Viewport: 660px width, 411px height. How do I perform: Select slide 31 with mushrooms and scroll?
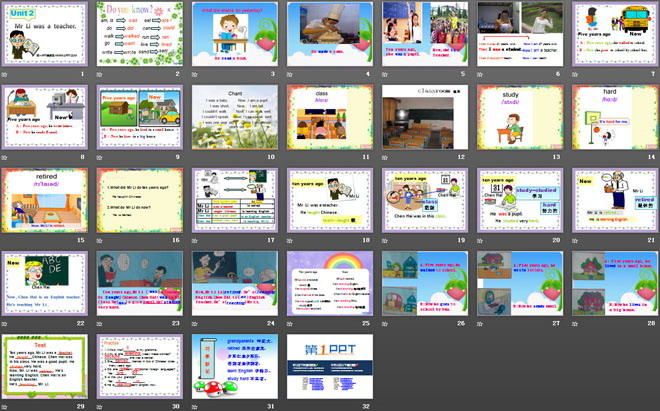tap(235, 366)
